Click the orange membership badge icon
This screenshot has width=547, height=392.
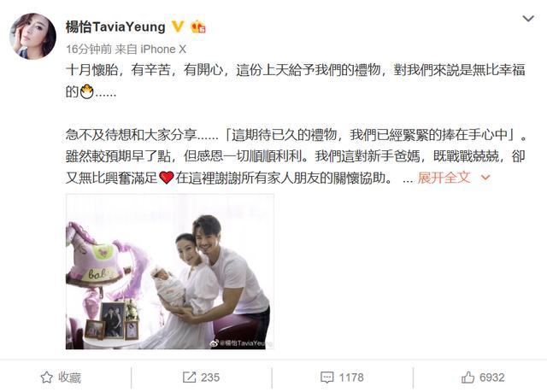click(x=197, y=26)
